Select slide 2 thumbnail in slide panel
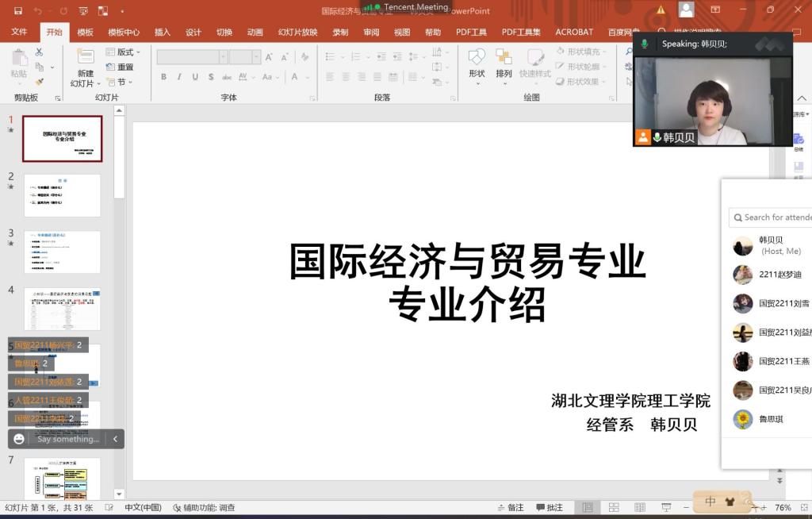Viewport: 812px width, 519px height. [x=62, y=195]
